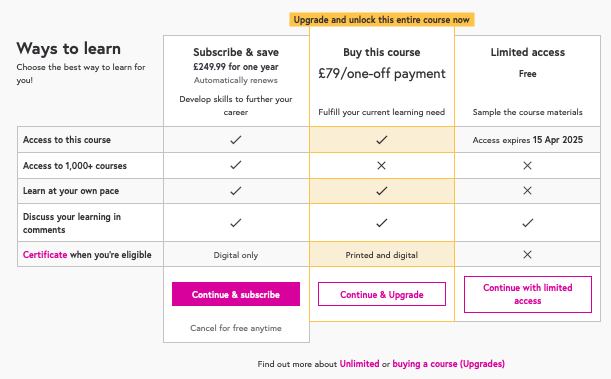Click the Access expires 15 Apr 2025 cell
Image resolution: width=611 pixels, height=379 pixels.
click(528, 140)
